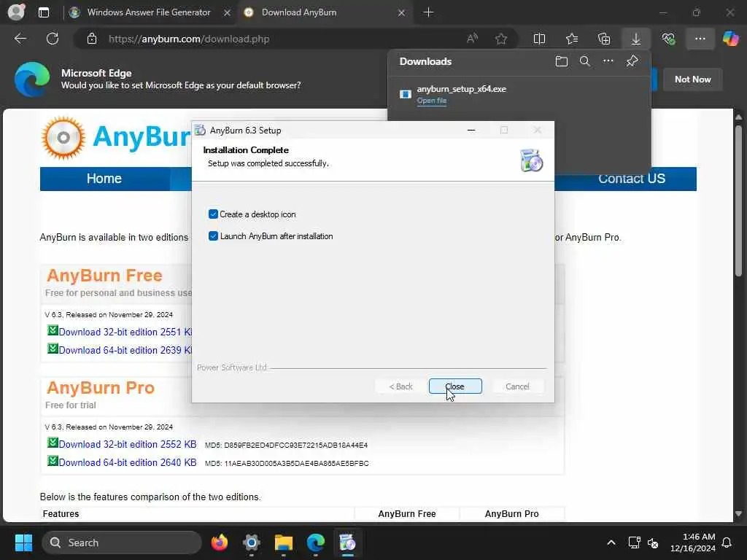Open the tab actions menu icon
The height and width of the screenshot is (560, 747).
click(43, 12)
